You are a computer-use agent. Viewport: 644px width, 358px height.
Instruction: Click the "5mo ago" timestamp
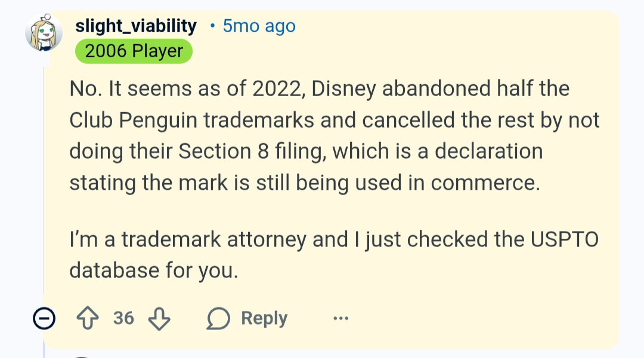point(259,26)
